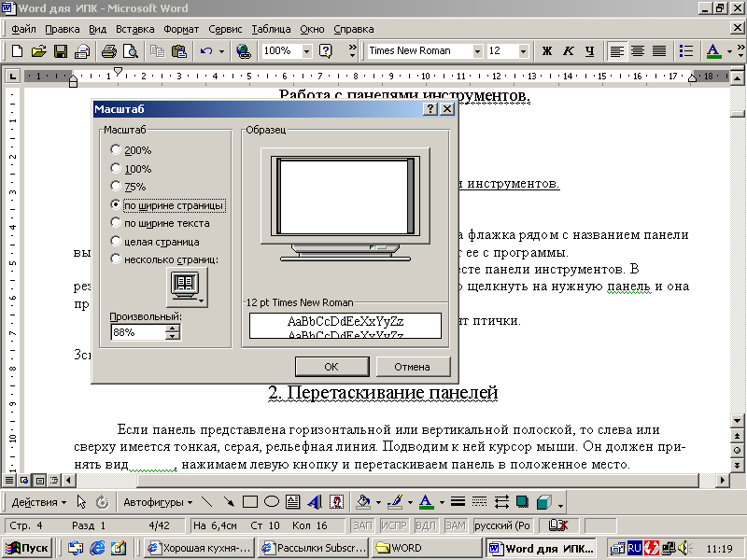Apply italic with the К button

[x=569, y=51]
